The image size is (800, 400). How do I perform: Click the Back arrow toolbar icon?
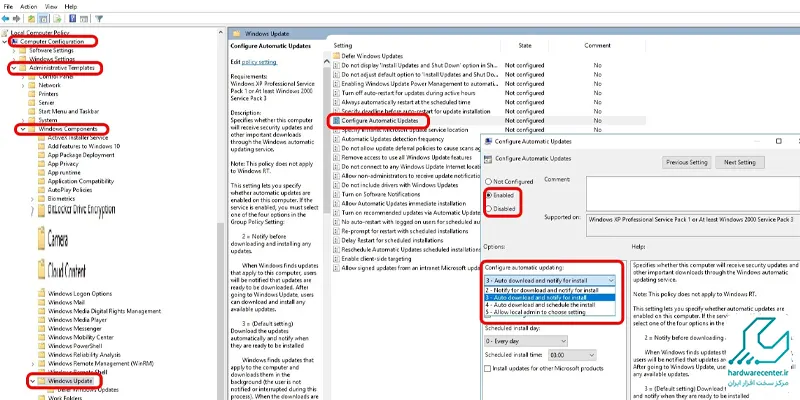[6, 19]
